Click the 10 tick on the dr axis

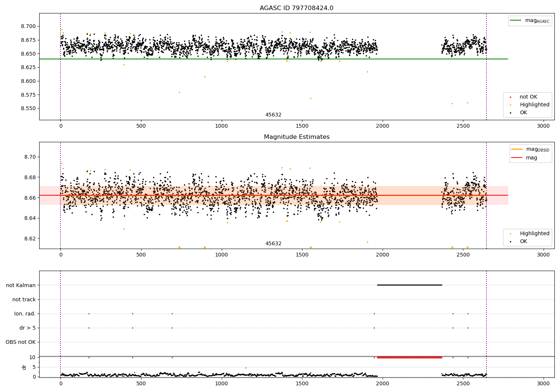pos(32,357)
